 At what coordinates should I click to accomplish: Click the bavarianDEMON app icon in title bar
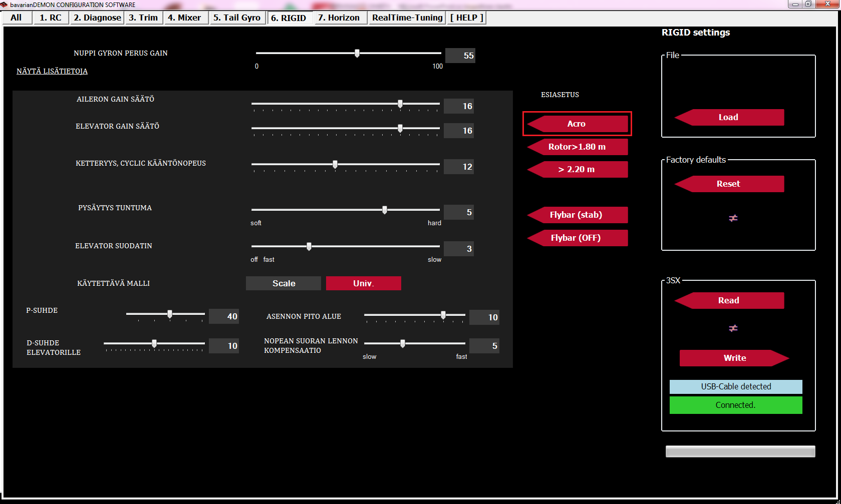(4, 5)
